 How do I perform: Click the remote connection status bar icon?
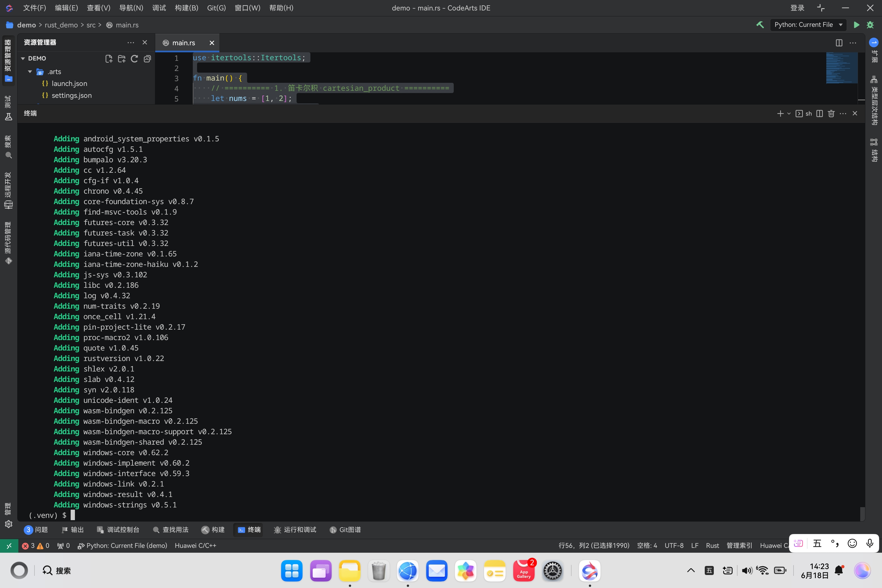click(9, 546)
